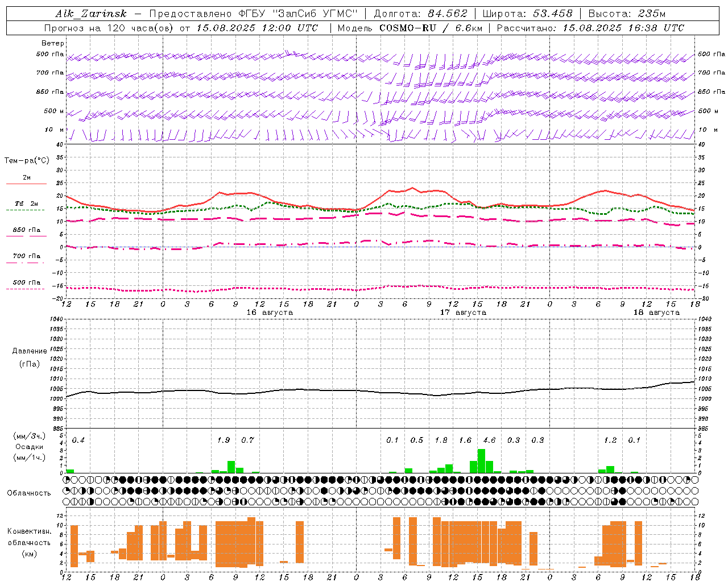
Task: Click the Конвективн. облачность panel label
Action: 29,537
